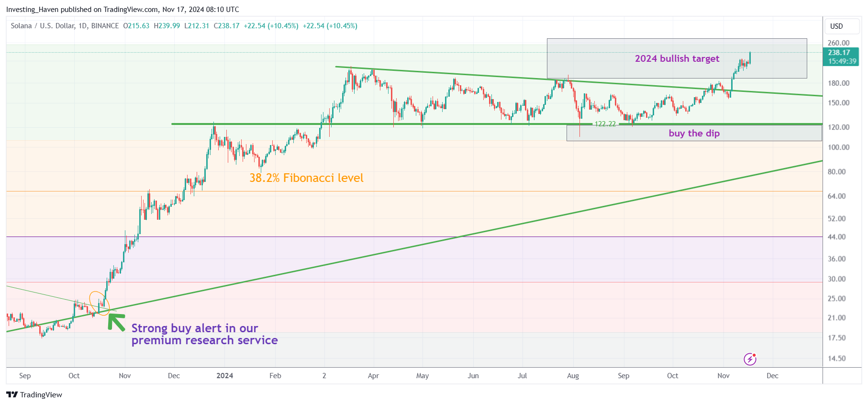Click the L212.31 low value

coord(197,26)
